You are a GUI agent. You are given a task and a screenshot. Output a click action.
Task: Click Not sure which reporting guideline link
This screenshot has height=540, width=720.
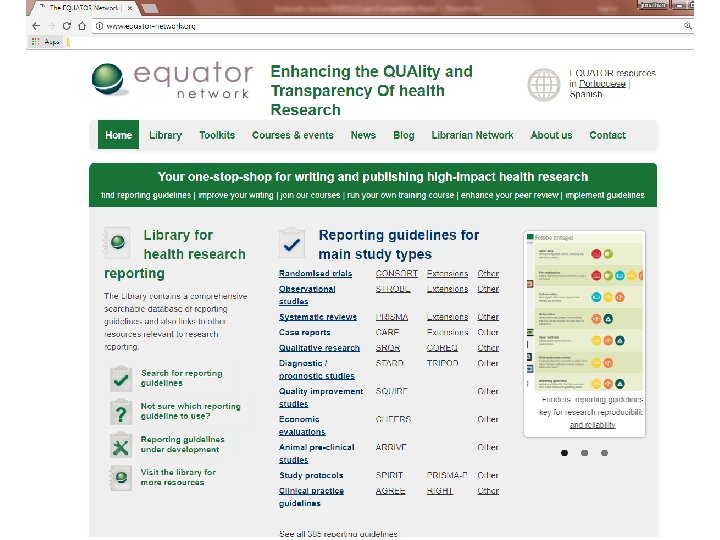click(190, 411)
